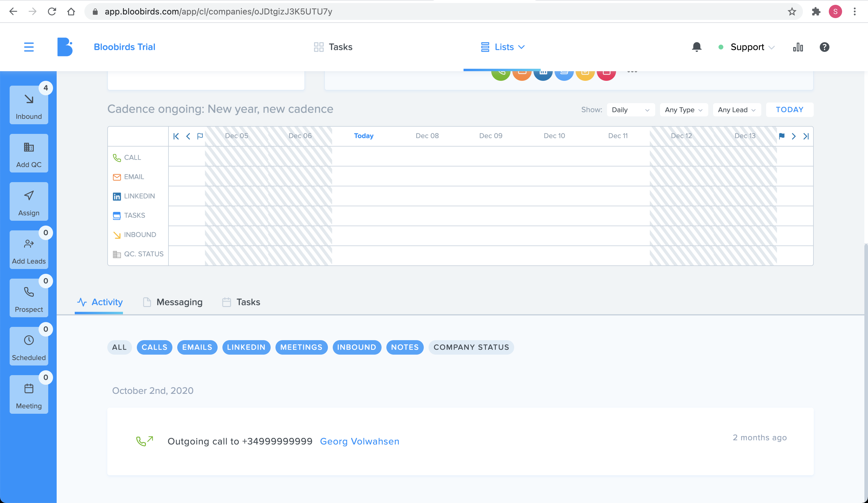
Task: Toggle the ALL activity filter
Action: click(x=119, y=347)
